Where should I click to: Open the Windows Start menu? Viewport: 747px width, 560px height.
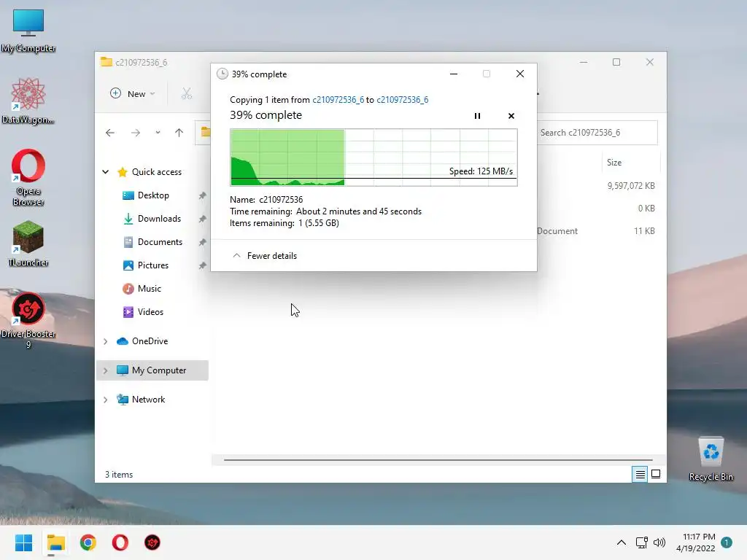[23, 542]
